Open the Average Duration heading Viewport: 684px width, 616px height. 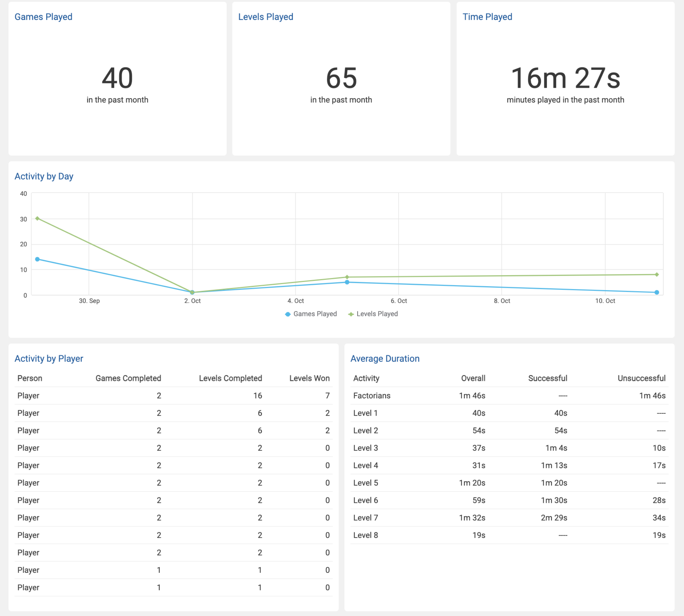point(385,358)
